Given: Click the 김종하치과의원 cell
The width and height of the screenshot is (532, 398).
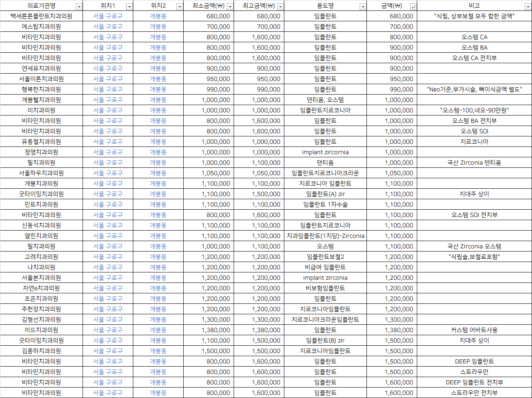Looking at the screenshot, I should 41,351.
